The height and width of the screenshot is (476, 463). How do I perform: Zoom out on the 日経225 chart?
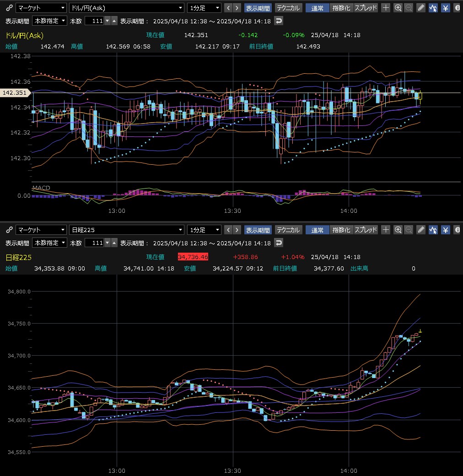point(409,230)
